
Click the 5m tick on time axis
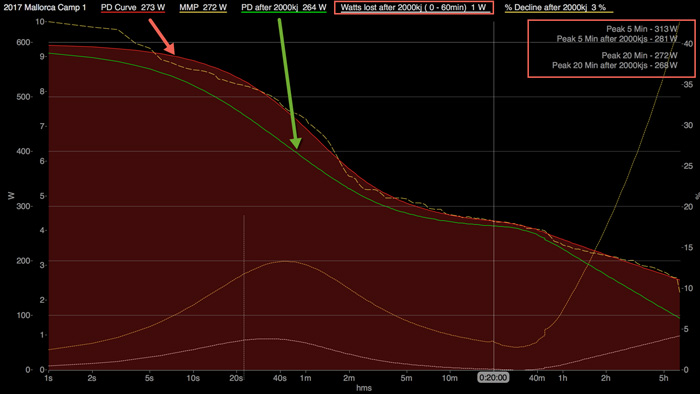coord(406,378)
